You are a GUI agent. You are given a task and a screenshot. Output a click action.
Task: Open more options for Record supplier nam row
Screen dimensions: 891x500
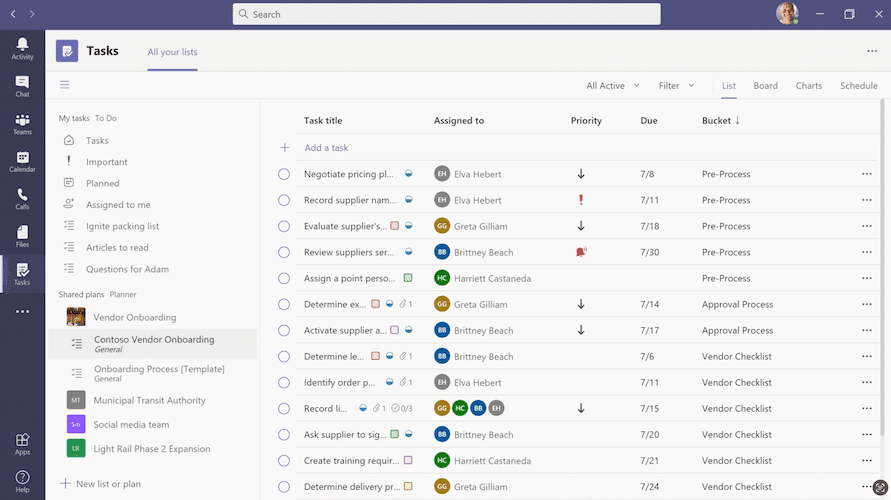pyautogui.click(x=867, y=200)
